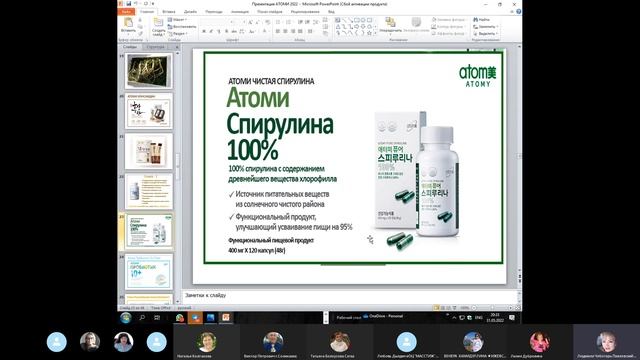640x360 pixels.
Task: Close the slides thumbnail pane
Action: pyautogui.click(x=177, y=47)
